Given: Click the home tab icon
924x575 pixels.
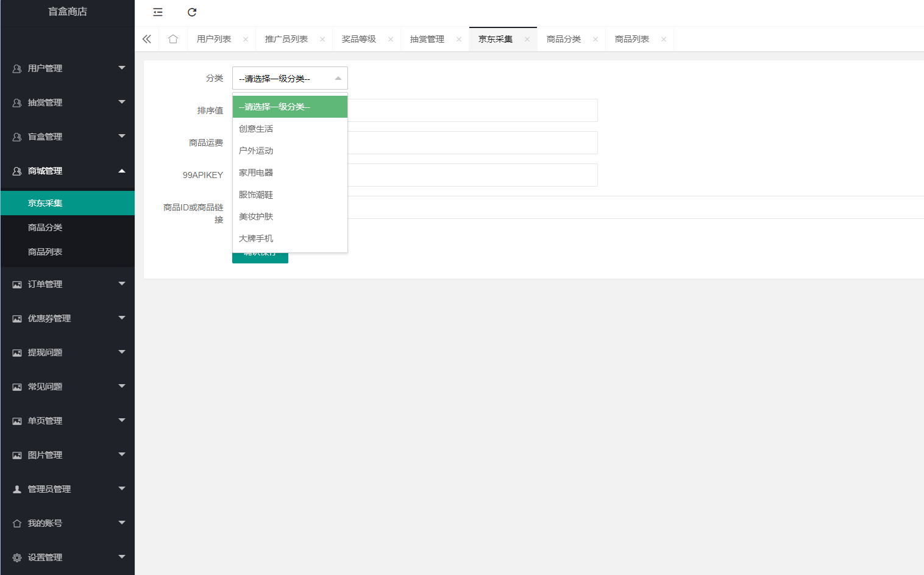Looking at the screenshot, I should 173,39.
